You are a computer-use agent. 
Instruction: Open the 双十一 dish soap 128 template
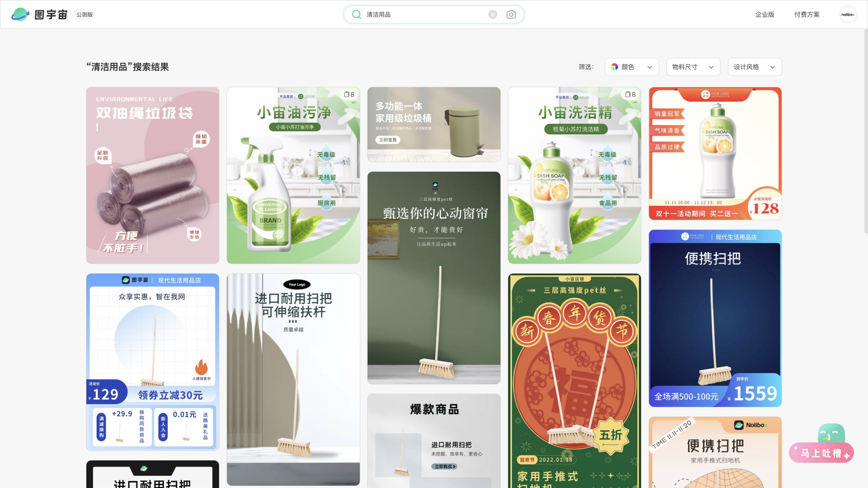tap(715, 154)
